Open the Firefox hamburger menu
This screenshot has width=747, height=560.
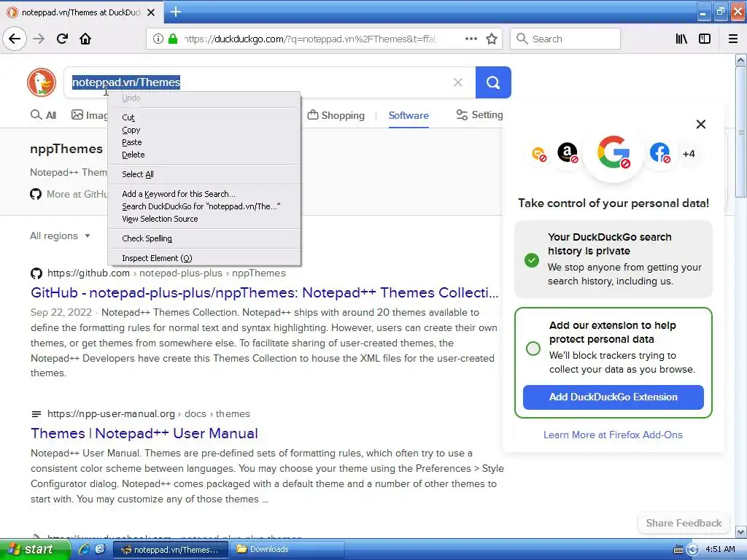pos(733,39)
